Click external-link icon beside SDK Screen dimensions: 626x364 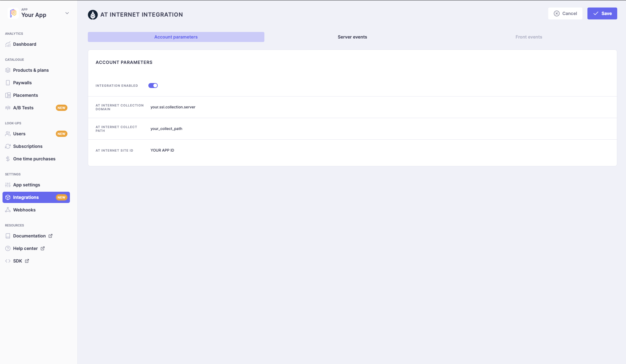27,261
